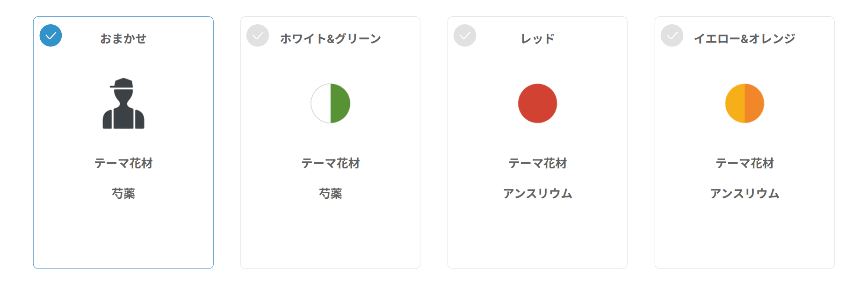Select the ホワイト&グリーン title text

(331, 38)
